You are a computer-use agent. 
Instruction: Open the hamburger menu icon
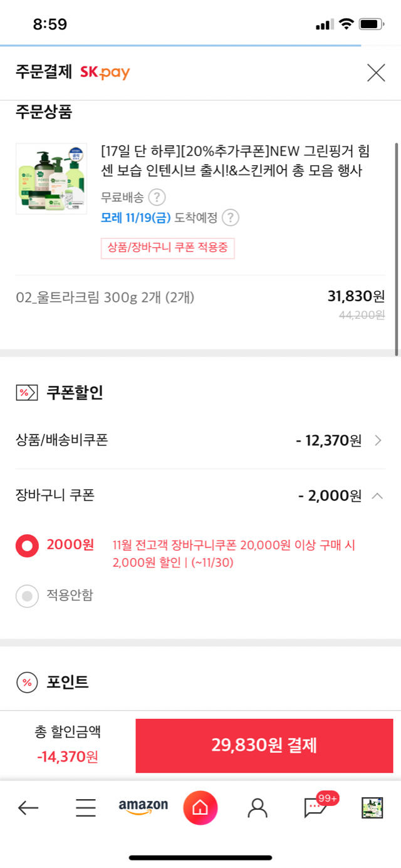click(86, 808)
